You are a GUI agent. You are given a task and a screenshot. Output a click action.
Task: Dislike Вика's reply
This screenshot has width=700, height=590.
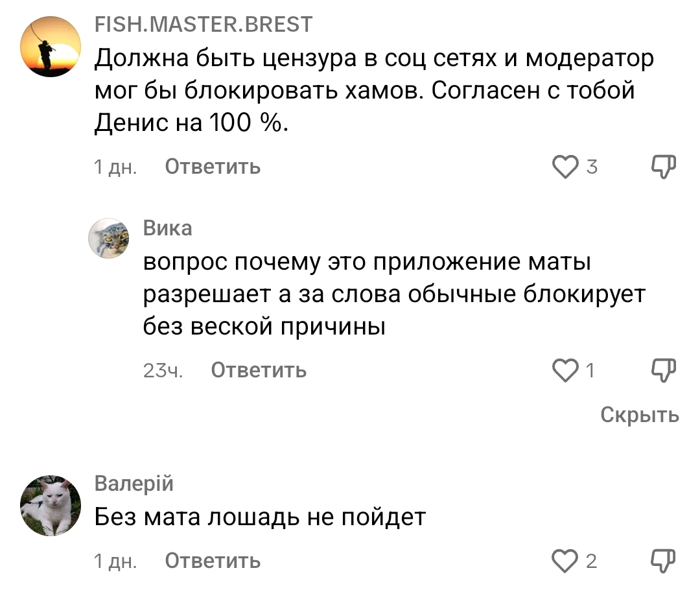coord(664,370)
